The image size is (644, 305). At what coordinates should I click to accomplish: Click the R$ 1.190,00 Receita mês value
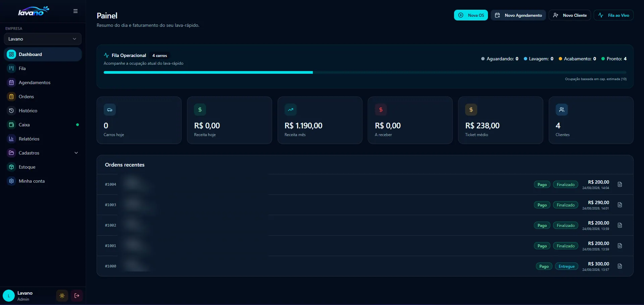pyautogui.click(x=303, y=126)
